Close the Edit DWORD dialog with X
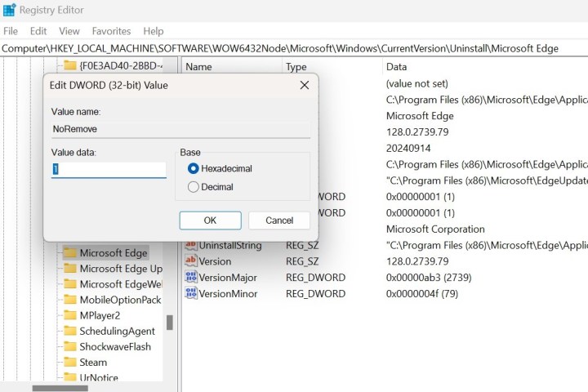Image resolution: width=588 pixels, height=392 pixels. 304,85
